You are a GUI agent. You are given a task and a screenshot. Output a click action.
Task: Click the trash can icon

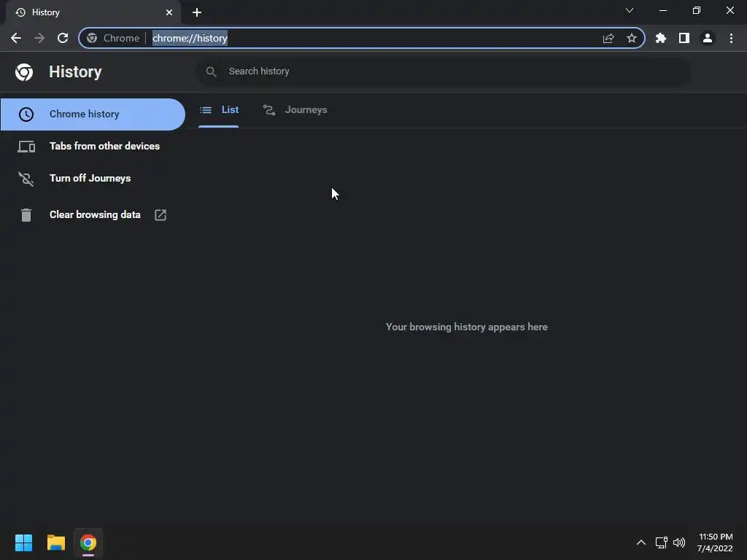26,215
